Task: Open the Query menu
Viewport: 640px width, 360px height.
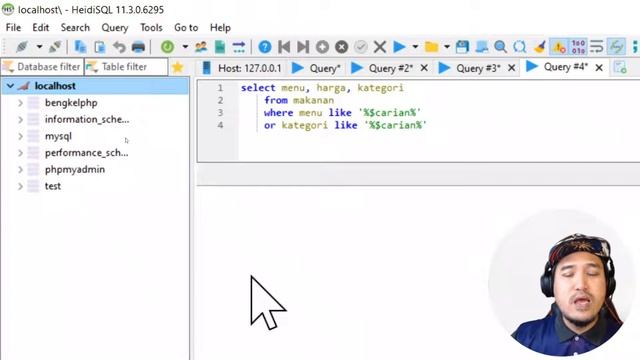Action: pyautogui.click(x=115, y=28)
